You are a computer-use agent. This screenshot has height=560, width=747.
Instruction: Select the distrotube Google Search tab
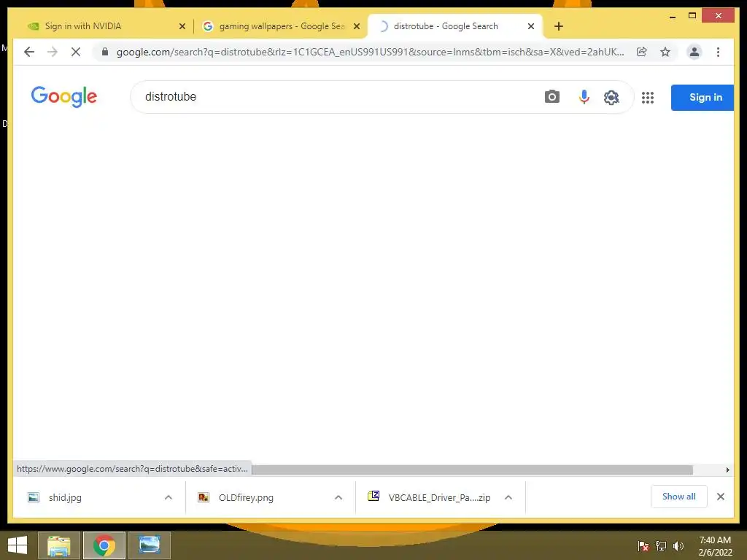[x=455, y=26]
